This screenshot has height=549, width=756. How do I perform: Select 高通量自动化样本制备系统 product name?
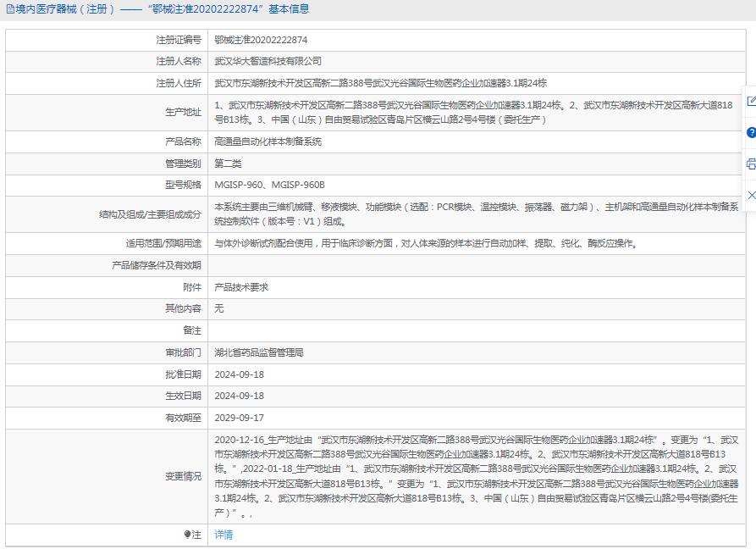click(268, 141)
